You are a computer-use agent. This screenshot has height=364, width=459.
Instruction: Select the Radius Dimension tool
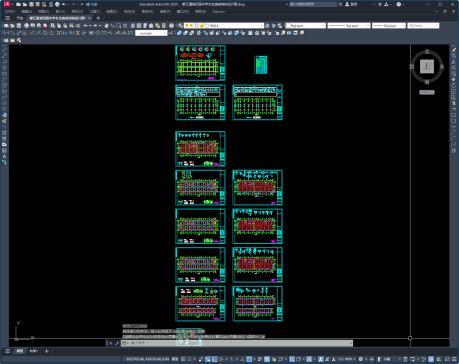(32, 33)
